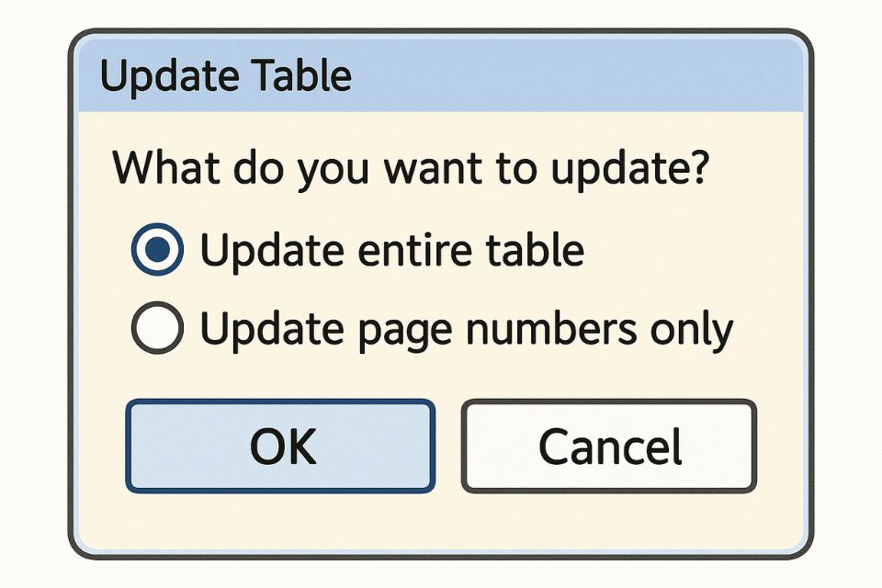Choose to update page numbers only

click(157, 328)
